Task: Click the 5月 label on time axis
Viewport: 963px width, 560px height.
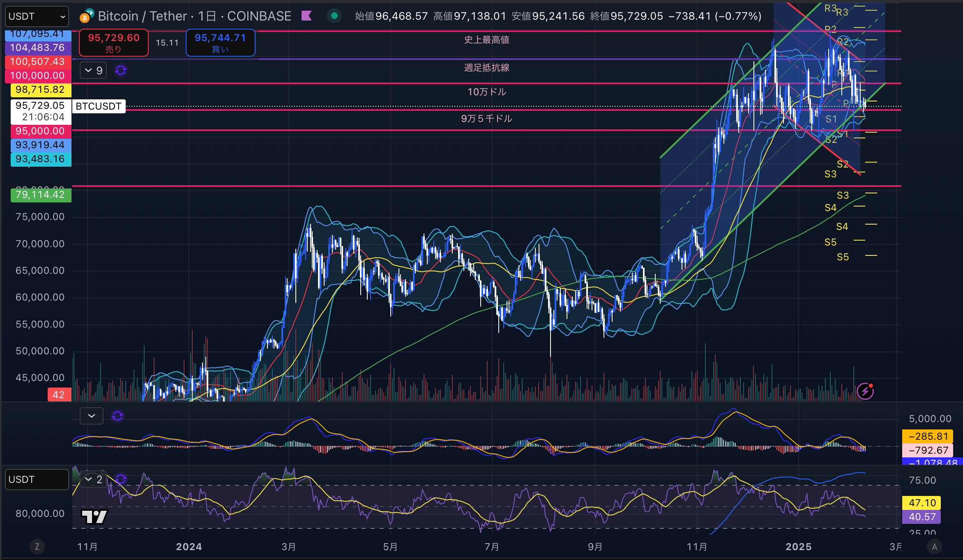Action: (390, 546)
